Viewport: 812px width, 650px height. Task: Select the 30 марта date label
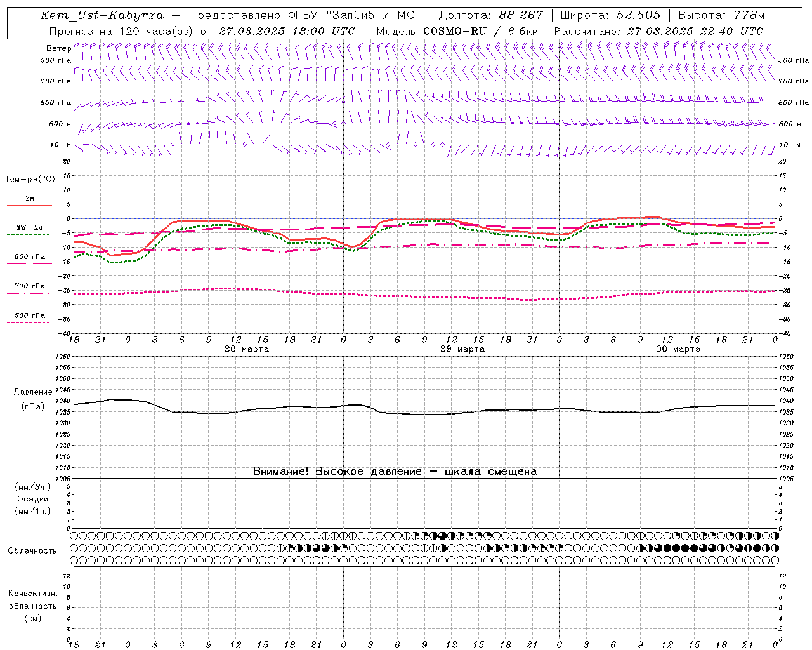tap(678, 349)
